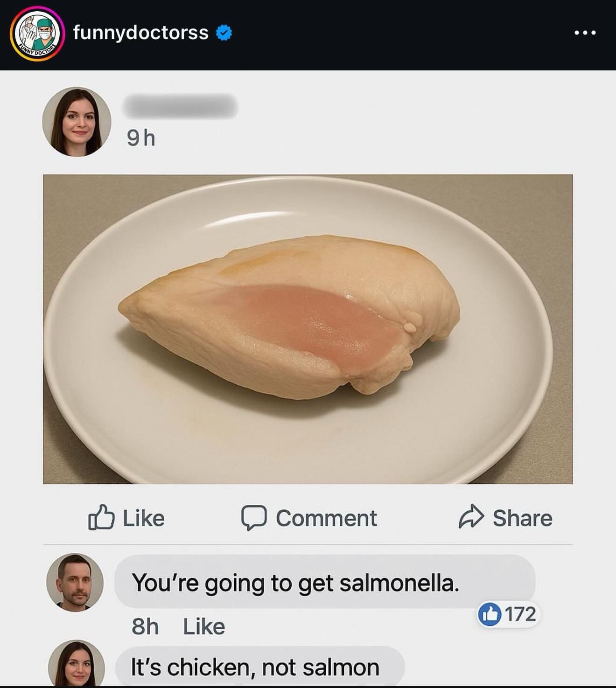616x688 pixels.
Task: Open the funnydoctorss profile avatar
Action: click(37, 34)
